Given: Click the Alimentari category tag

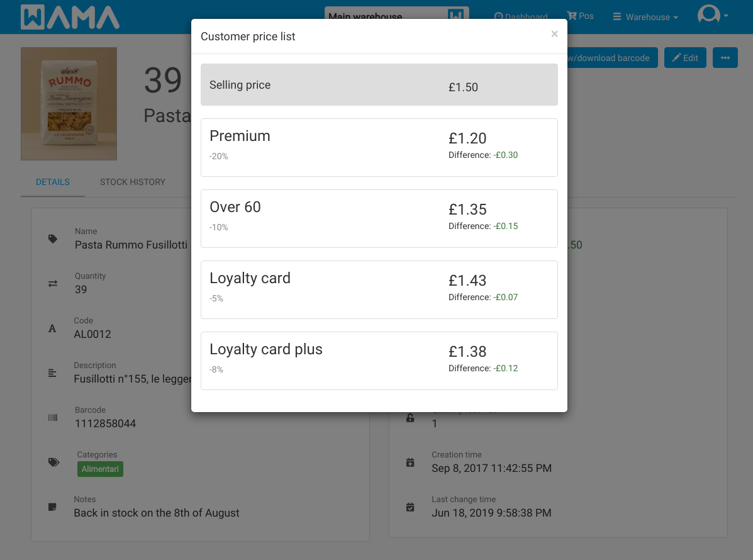Looking at the screenshot, I should click(100, 469).
